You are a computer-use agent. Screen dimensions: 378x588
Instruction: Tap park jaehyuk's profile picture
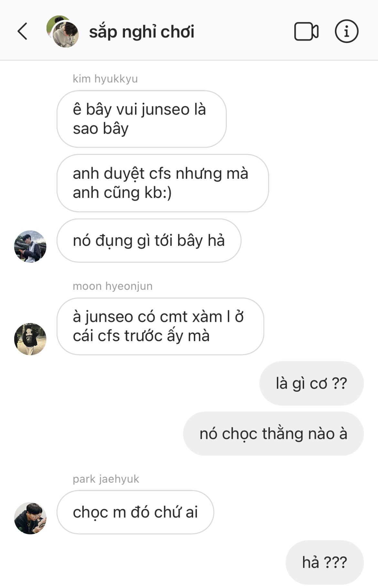30,518
